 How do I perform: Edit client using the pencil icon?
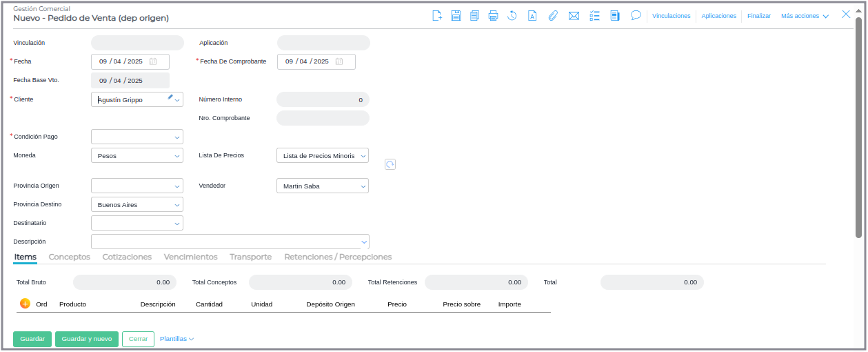[170, 97]
